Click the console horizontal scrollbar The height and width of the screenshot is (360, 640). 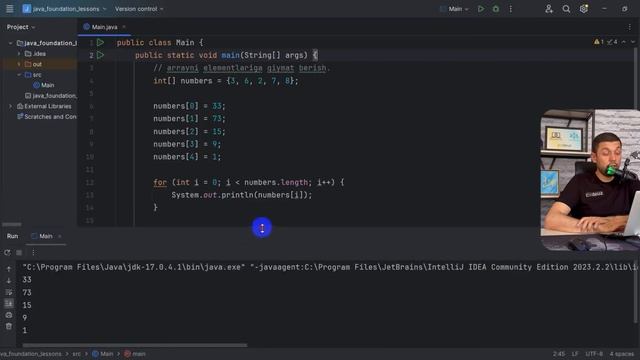point(135,345)
